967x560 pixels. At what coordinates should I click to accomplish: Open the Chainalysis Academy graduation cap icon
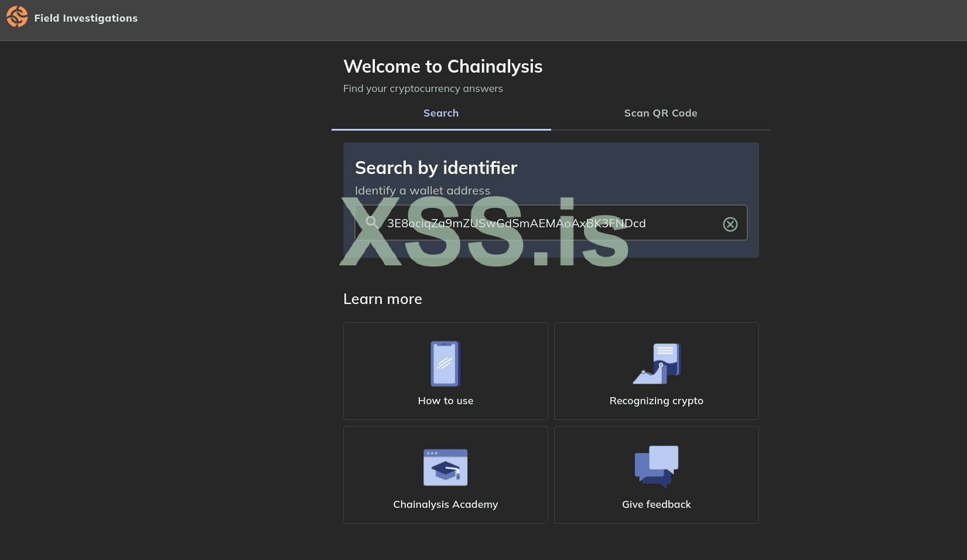coord(445,467)
